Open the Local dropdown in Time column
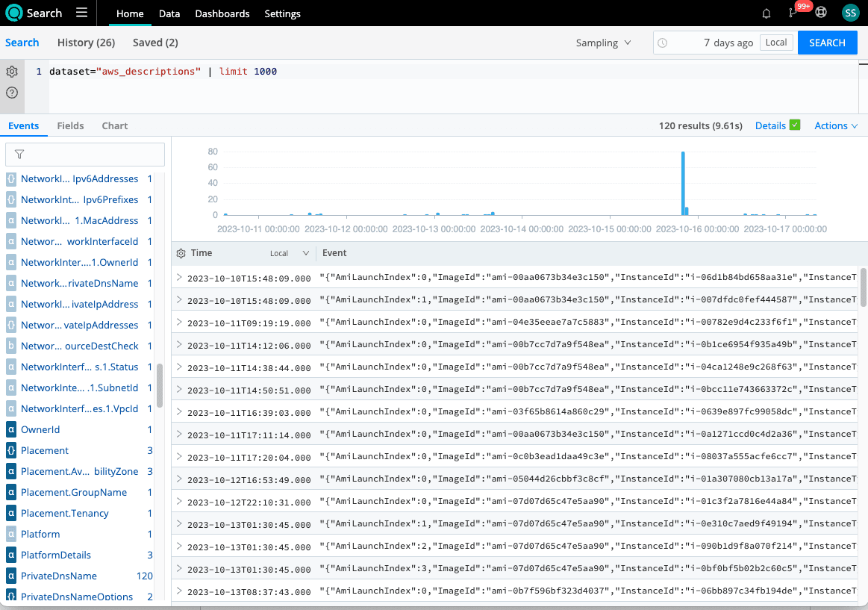This screenshot has width=868, height=610. click(x=290, y=253)
